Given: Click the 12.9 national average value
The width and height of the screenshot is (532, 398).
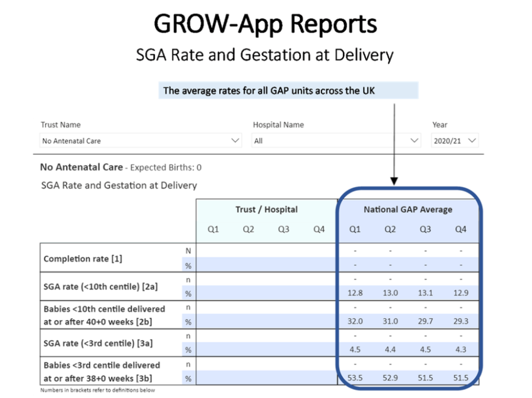Looking at the screenshot, I should click(461, 293).
